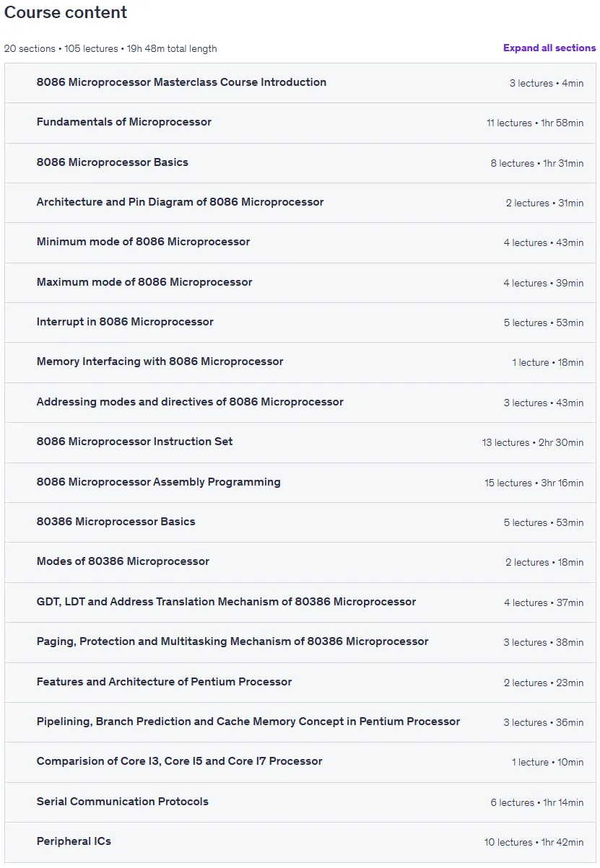Open Pipelining, Branch Prediction and Cache section
The width and height of the screenshot is (600, 868).
[300, 722]
